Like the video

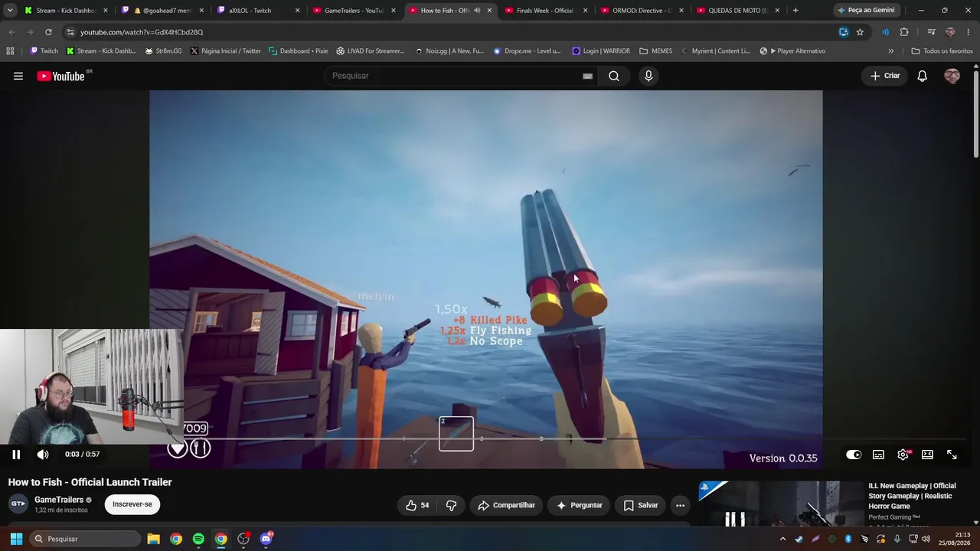pos(417,505)
